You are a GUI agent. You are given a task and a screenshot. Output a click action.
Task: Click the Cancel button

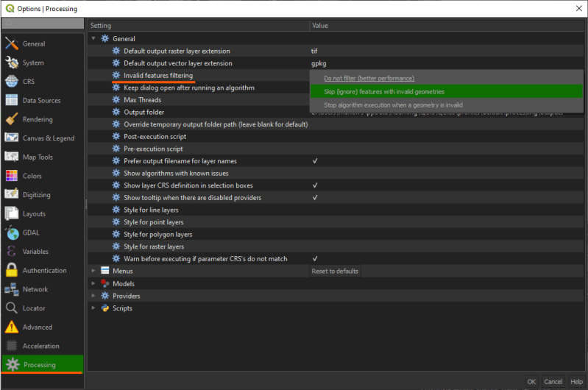coord(553,381)
